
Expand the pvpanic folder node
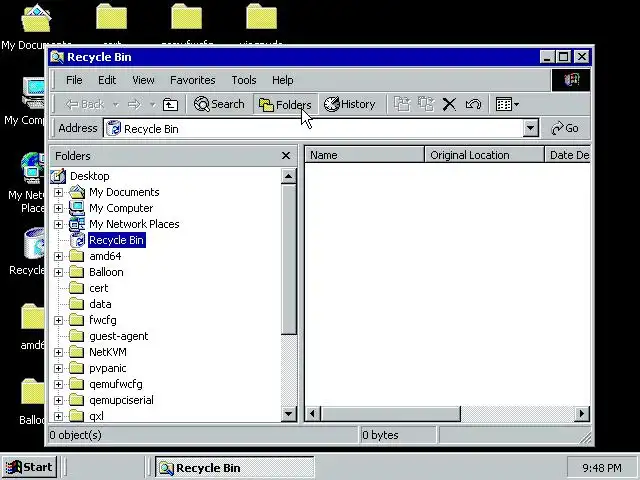(58, 368)
